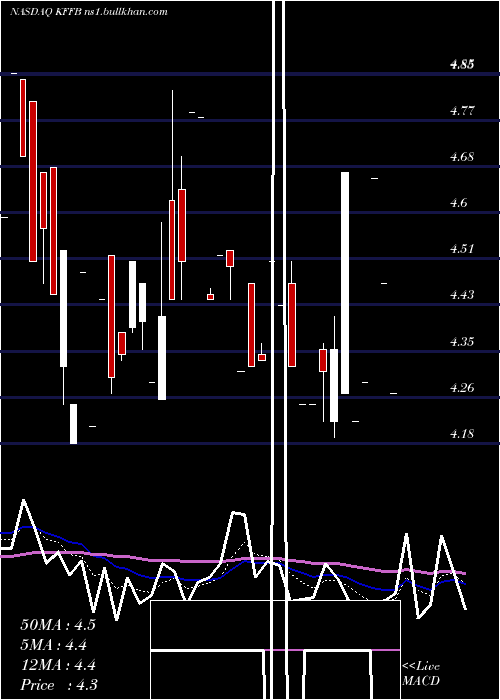Click the 4.35 price axis label

pos(462,342)
